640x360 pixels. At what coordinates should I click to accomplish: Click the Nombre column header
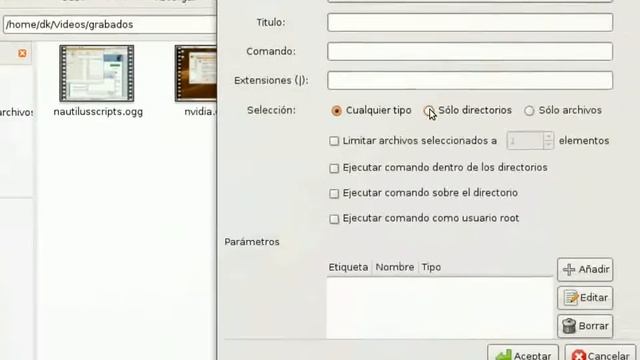(395, 267)
